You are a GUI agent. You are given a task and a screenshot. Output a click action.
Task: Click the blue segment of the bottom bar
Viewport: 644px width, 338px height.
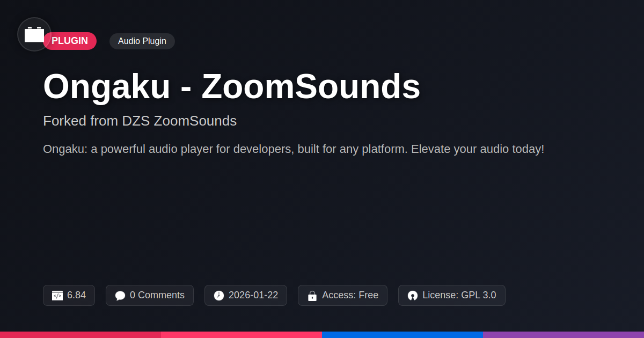(402, 335)
